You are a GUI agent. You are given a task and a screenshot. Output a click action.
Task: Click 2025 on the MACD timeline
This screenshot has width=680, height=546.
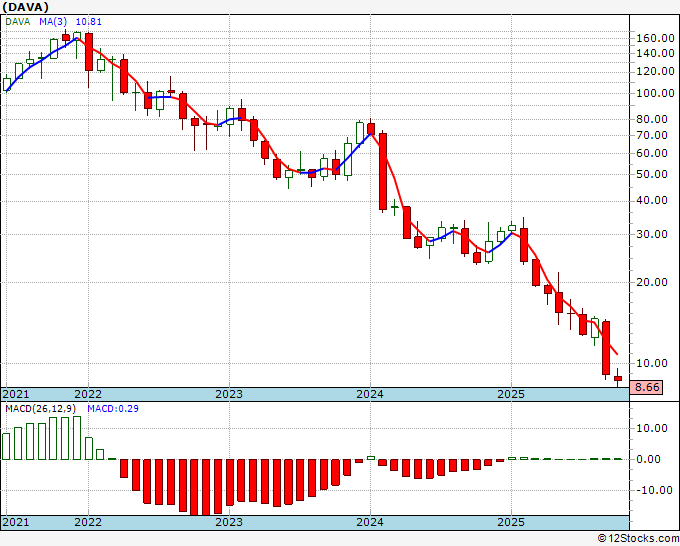[x=511, y=522]
